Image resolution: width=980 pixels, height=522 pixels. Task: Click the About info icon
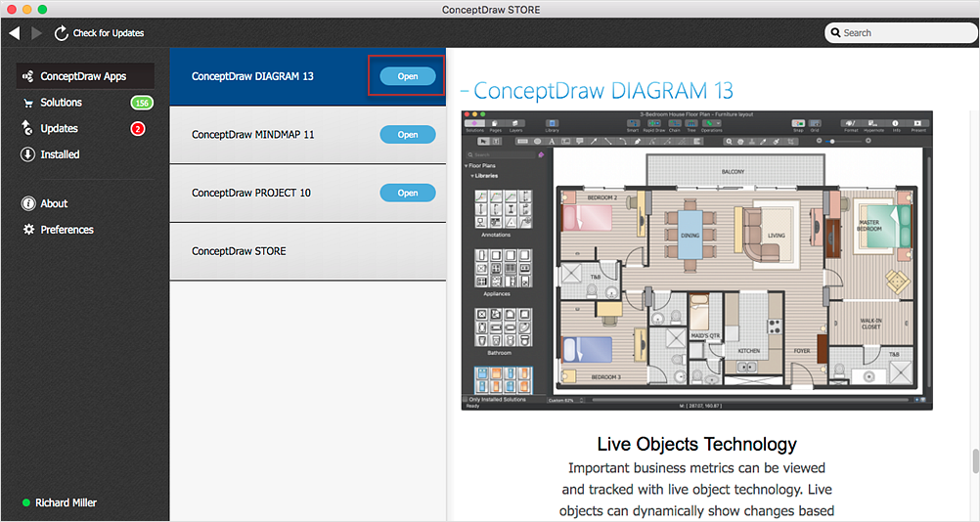click(28, 203)
